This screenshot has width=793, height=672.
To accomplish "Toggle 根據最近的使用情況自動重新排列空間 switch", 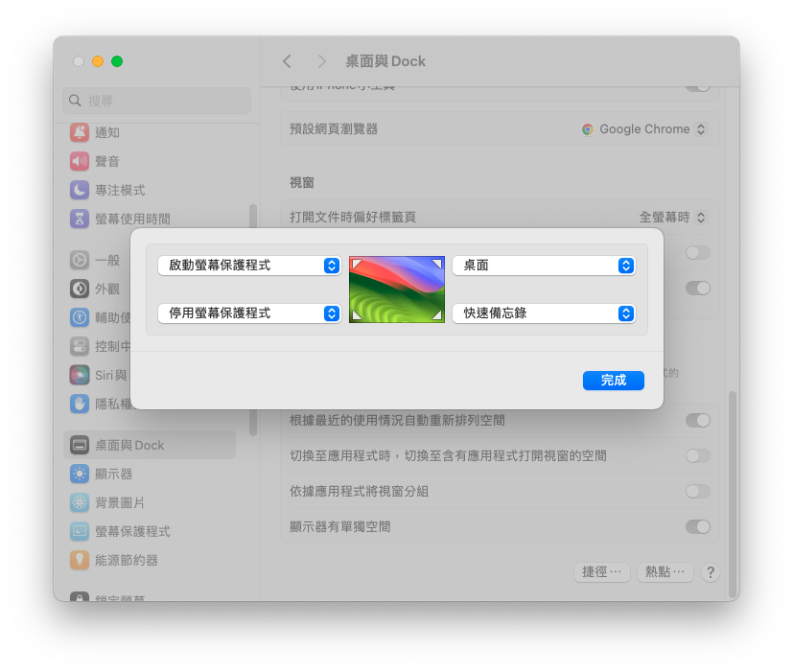I will 698,420.
